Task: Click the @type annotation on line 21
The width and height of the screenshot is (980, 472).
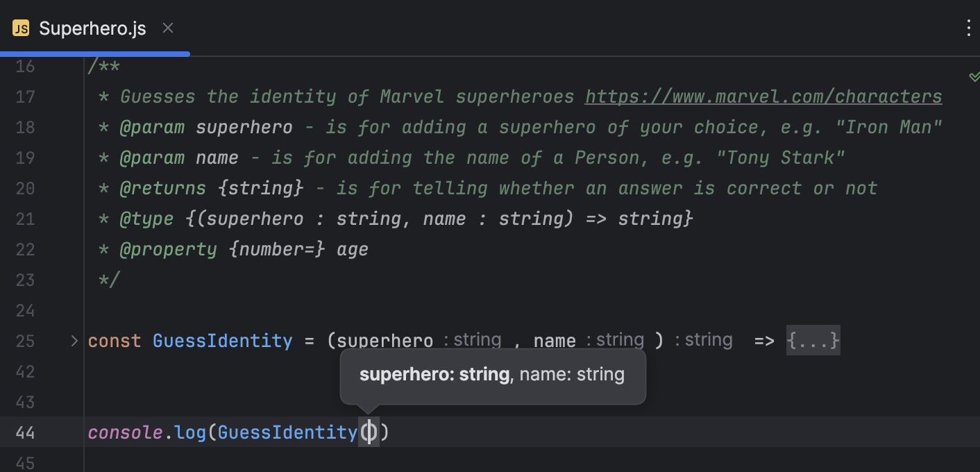Action: coord(146,218)
